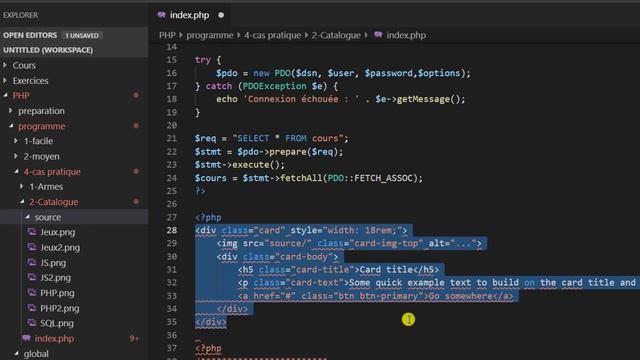
Task: Open Jeux2.png in the file tree
Action: tap(60, 247)
